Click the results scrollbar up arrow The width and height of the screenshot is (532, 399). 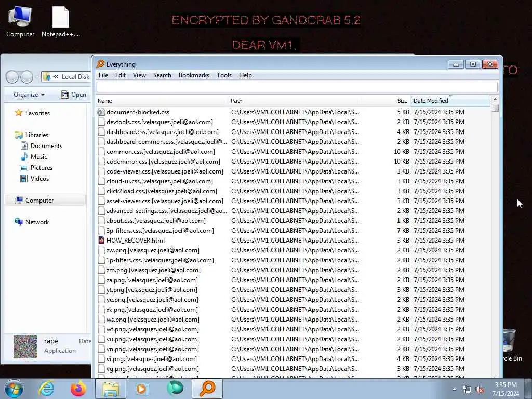[495, 99]
